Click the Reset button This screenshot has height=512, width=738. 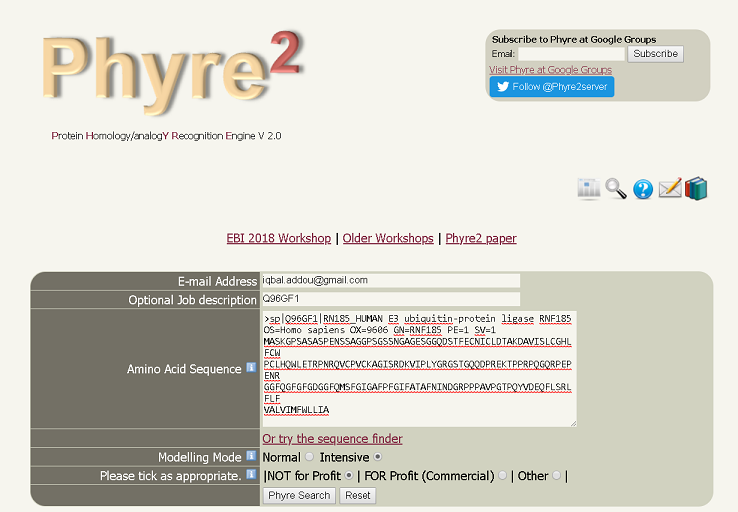pos(358,495)
